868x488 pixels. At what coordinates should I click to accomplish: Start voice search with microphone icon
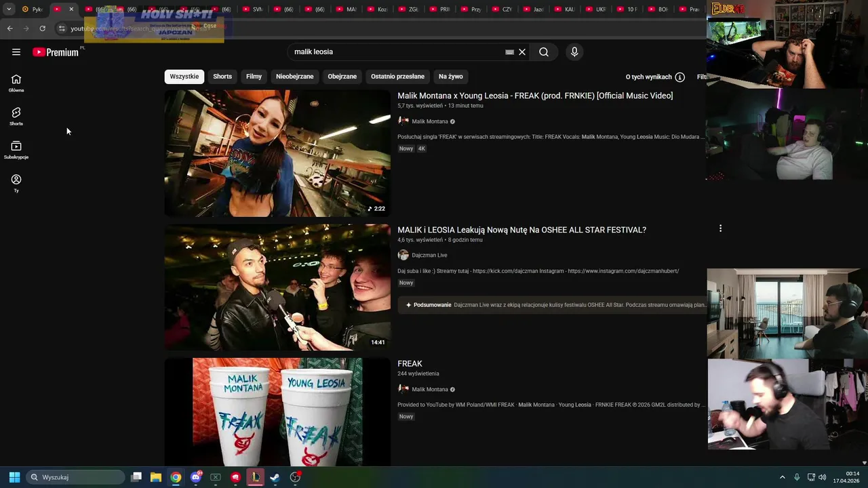coord(574,52)
